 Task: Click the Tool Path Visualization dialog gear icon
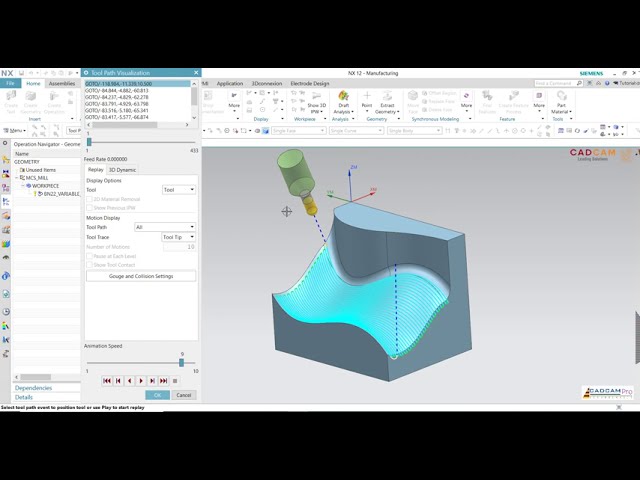(x=86, y=73)
